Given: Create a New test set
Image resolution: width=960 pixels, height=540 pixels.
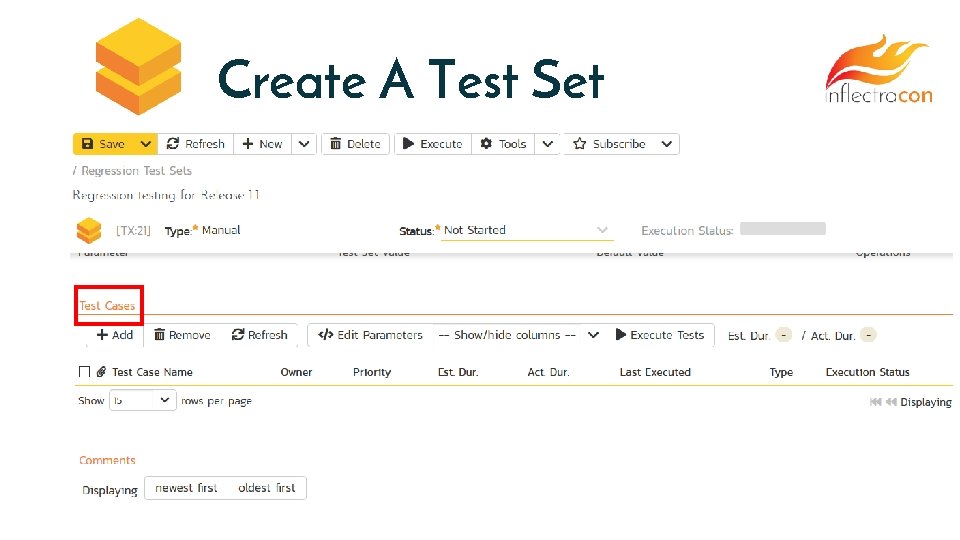Looking at the screenshot, I should click(x=263, y=144).
